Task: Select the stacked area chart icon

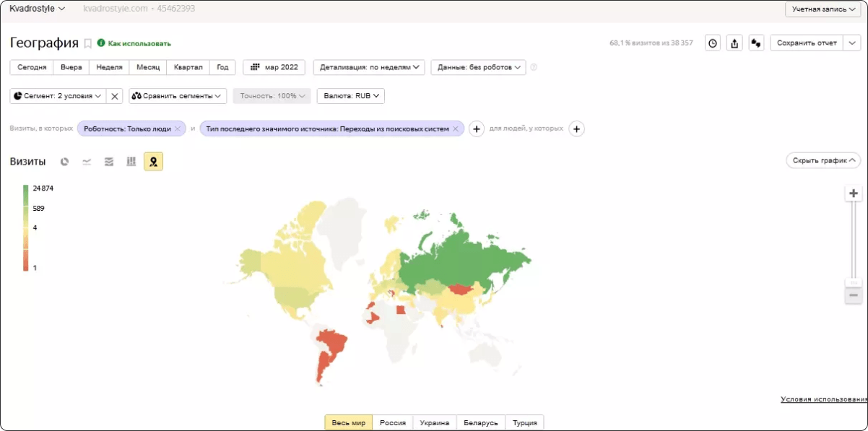Action: click(x=109, y=162)
